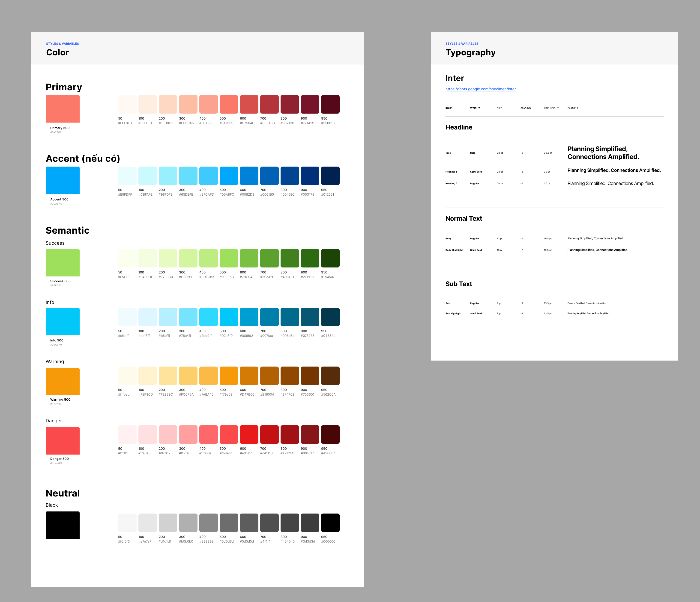Screen dimensions: 700x602
Task: Select the 'Neutral' section heading
Action: point(62,493)
